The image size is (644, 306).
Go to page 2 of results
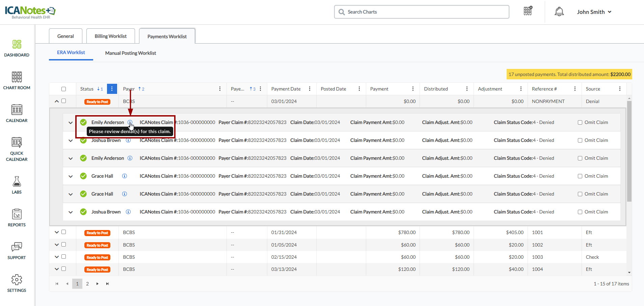coord(87,284)
